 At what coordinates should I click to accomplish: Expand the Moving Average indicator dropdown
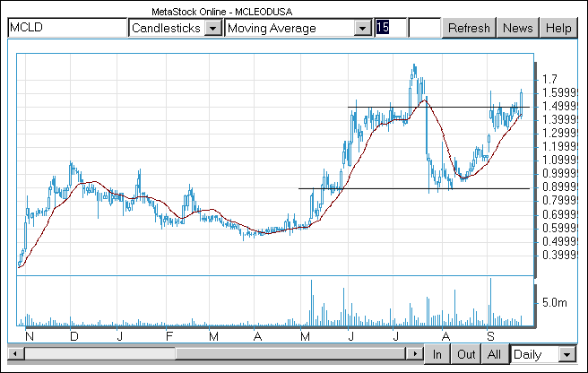(x=363, y=28)
